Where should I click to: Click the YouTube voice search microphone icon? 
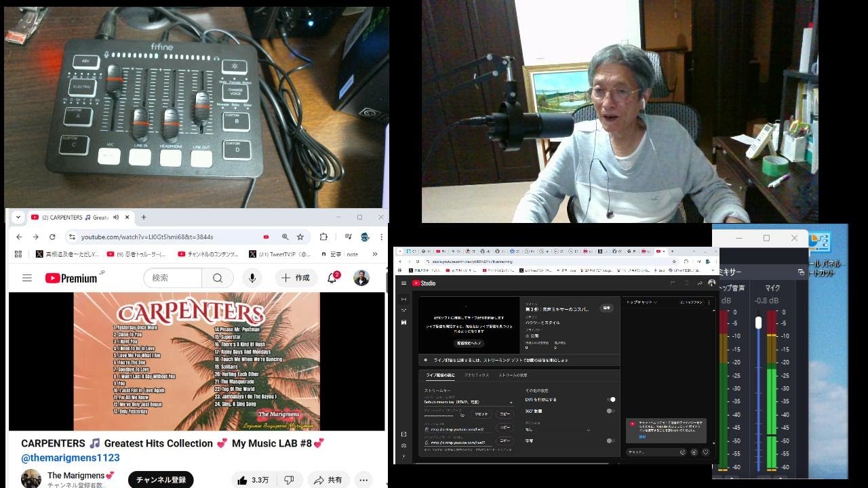click(x=252, y=278)
